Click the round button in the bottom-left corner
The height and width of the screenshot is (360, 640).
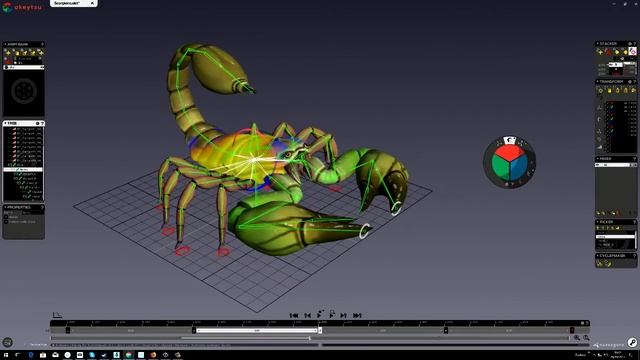pyautogui.click(x=7, y=342)
